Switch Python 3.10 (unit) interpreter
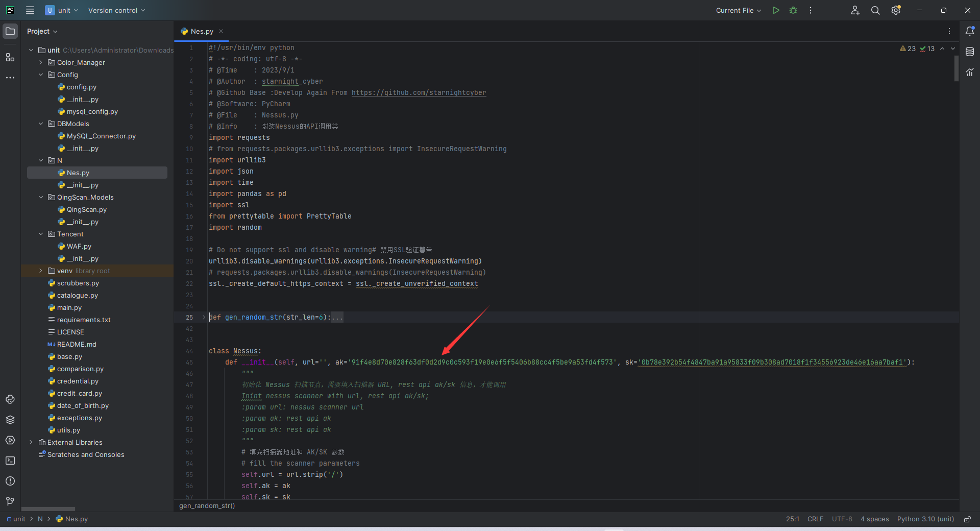The height and width of the screenshot is (531, 980). [x=925, y=519]
